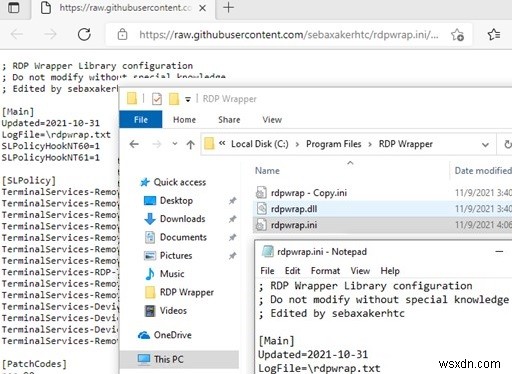
Task: Close the raw.githubusercontent.com browser tab
Action: coord(202,8)
